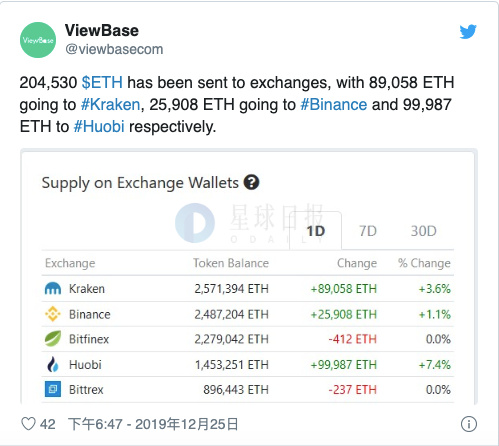Image resolution: width=499 pixels, height=446 pixels.
Task: Switch to the 1D tab
Action: (x=315, y=231)
